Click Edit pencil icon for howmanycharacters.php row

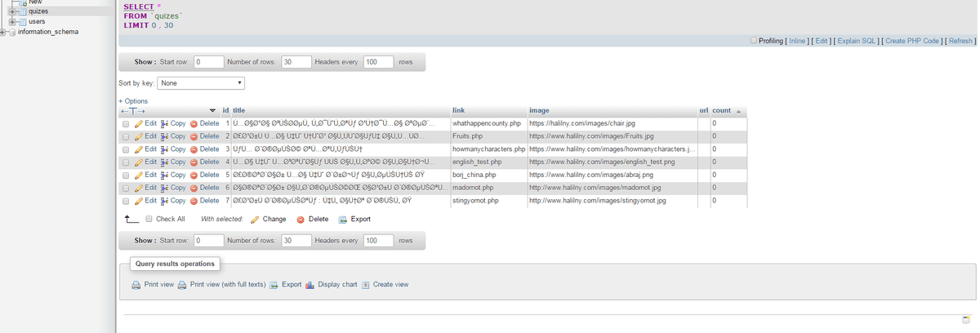point(139,149)
